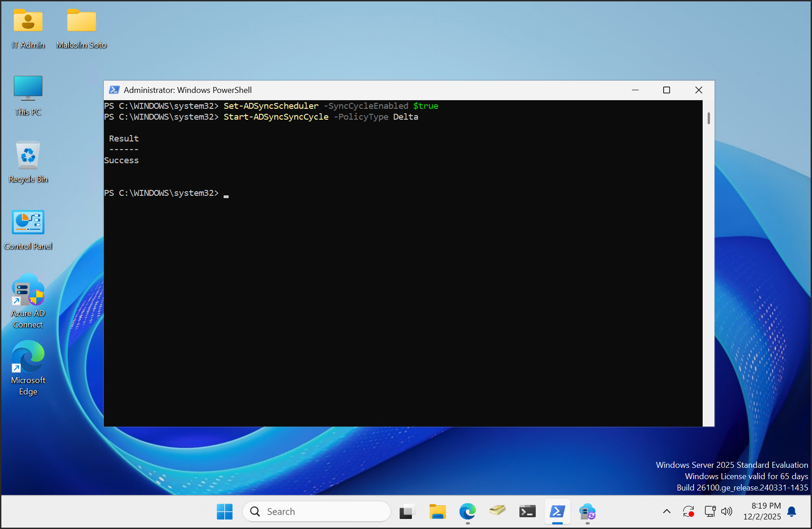
Task: Click the Azure AD Connect taskbar icon
Action: (x=587, y=512)
